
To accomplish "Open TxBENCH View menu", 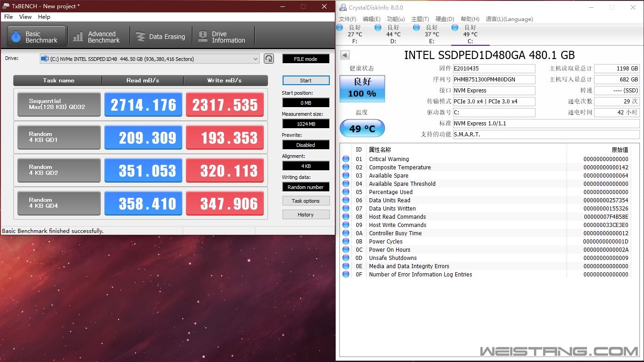I will (25, 17).
